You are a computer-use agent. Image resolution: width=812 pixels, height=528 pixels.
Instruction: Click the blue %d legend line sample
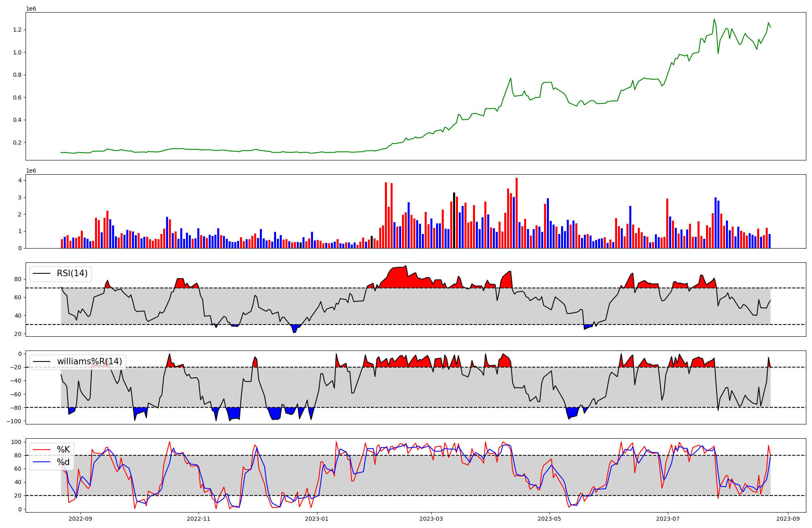pyautogui.click(x=42, y=463)
